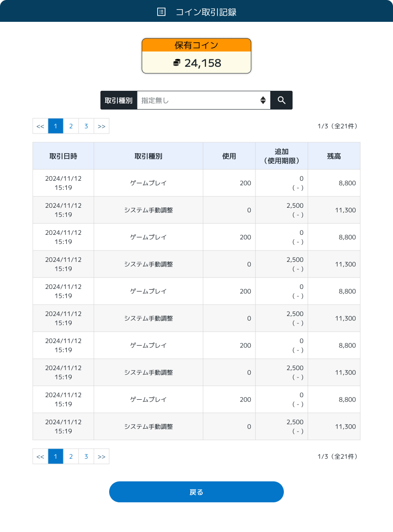Go to page 3 in bottom pagination
The image size is (393, 532).
tap(86, 456)
